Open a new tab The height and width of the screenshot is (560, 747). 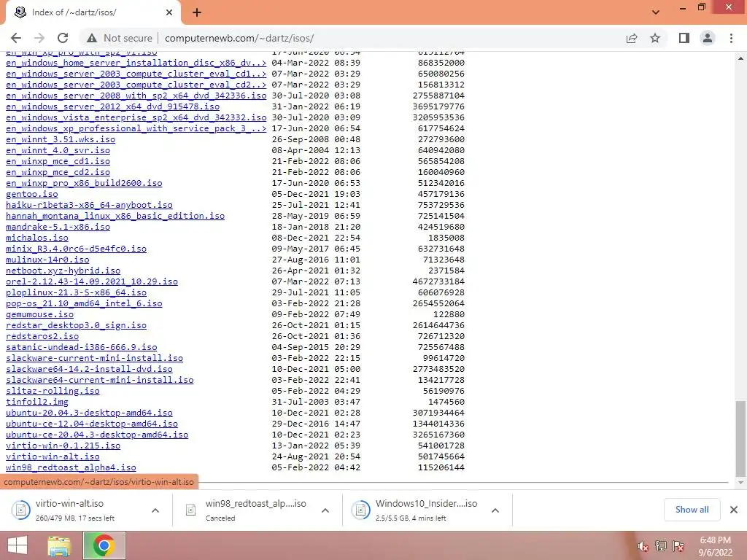tap(197, 12)
